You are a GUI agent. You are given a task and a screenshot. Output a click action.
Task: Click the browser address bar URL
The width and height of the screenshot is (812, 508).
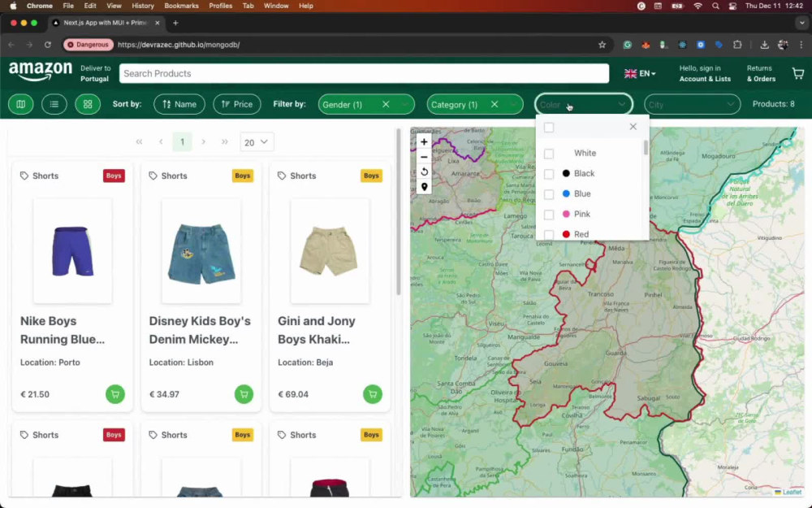pyautogui.click(x=179, y=45)
